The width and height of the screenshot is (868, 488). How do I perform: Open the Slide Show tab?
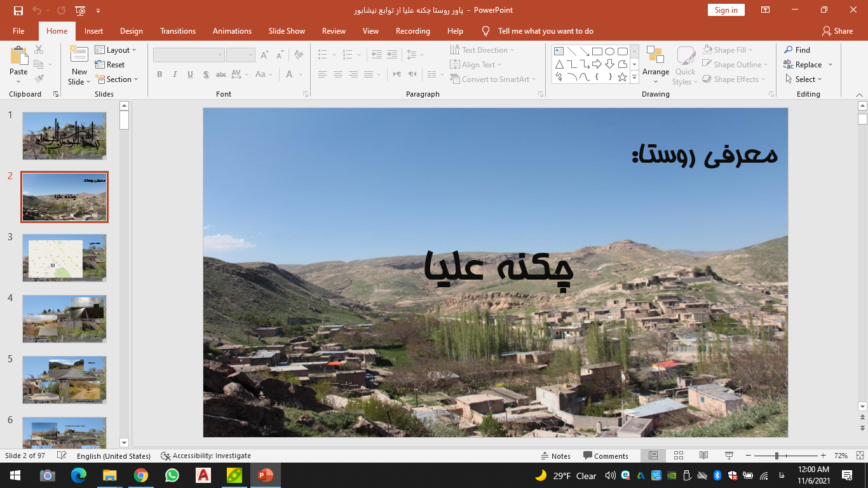tap(287, 30)
